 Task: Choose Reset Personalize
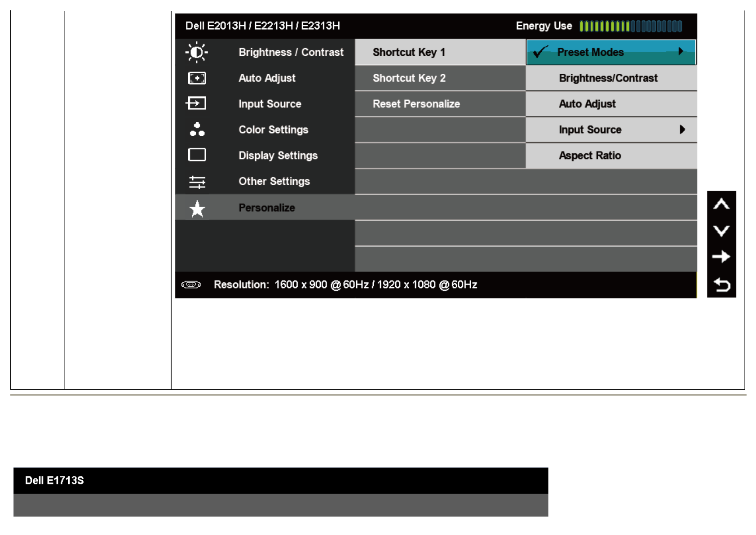tap(440, 104)
